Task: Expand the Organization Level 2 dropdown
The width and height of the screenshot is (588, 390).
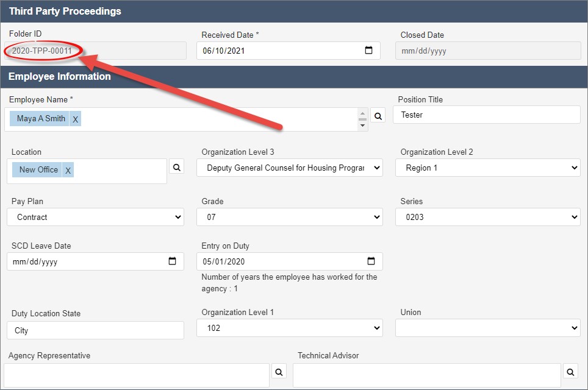Action: tap(488, 168)
